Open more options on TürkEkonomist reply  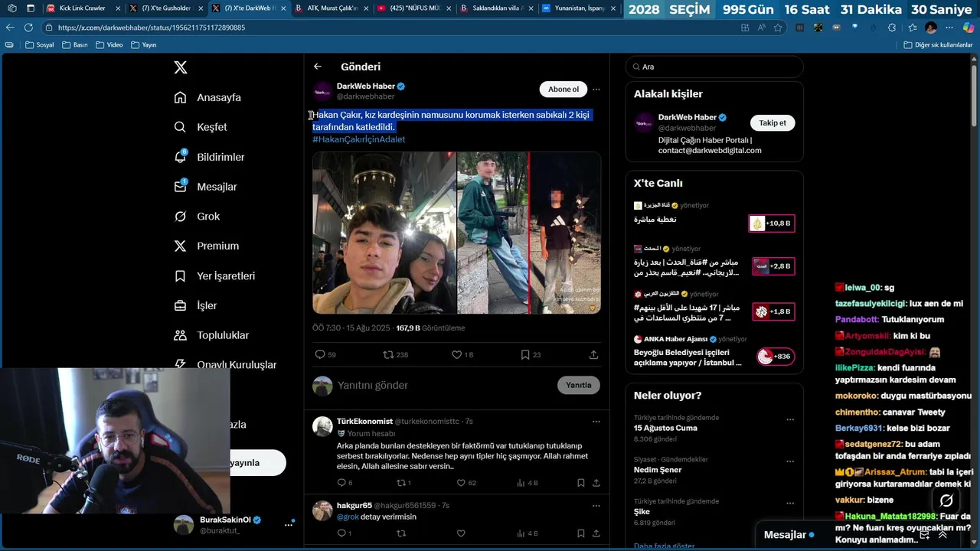tap(596, 421)
